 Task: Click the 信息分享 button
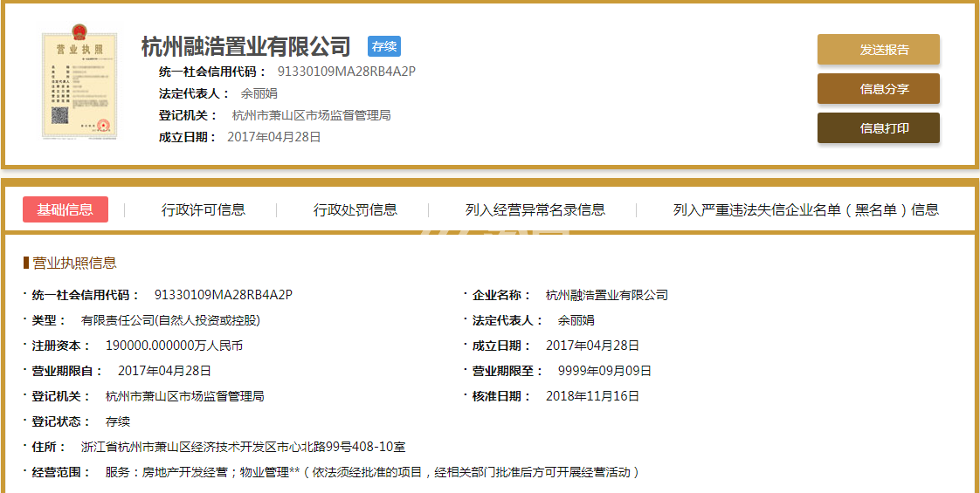point(878,89)
